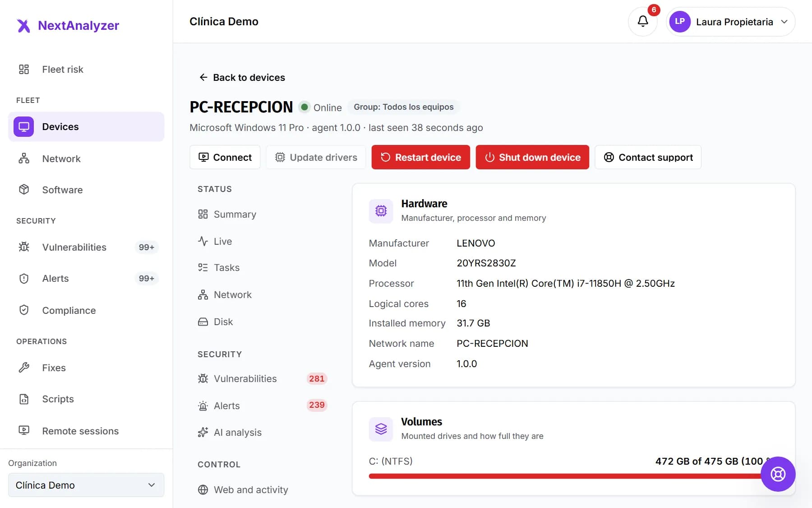Click the Compliance shield-check icon

click(24, 310)
